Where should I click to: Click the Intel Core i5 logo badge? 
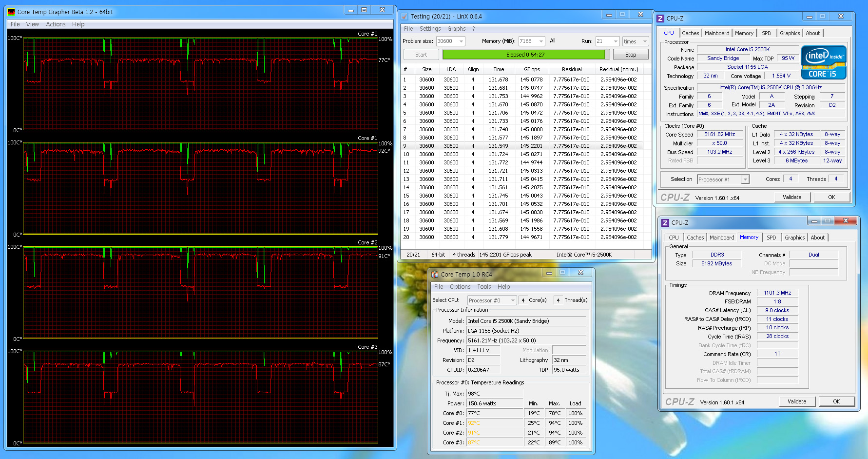824,62
